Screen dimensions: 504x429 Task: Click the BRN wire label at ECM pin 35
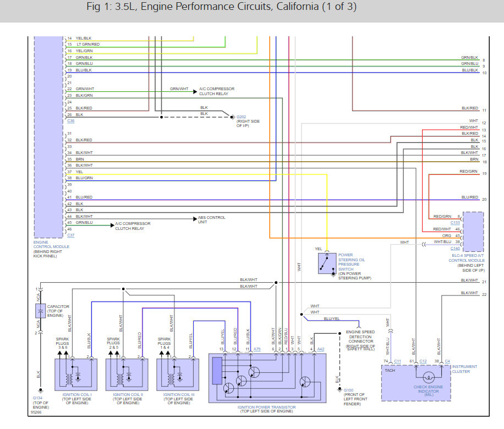point(79,159)
